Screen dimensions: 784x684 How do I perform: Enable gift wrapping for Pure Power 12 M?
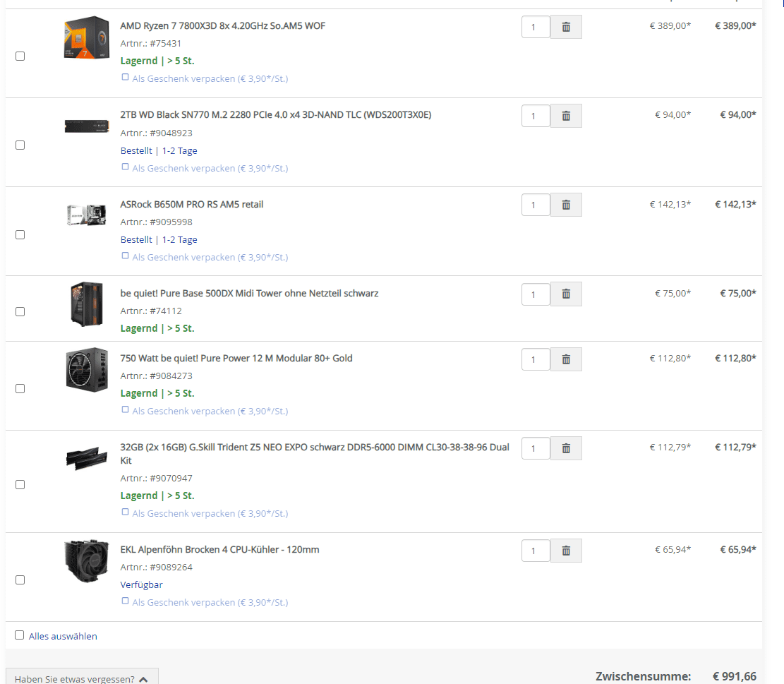point(126,410)
